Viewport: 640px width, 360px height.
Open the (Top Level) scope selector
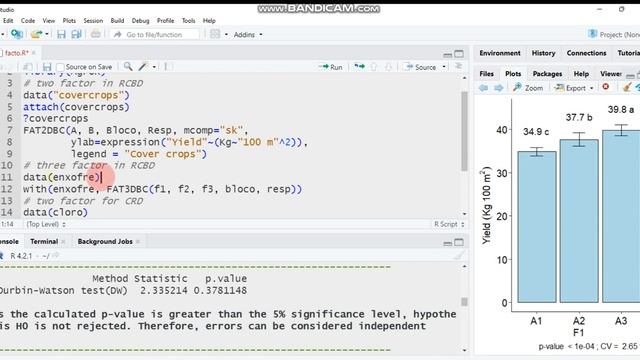click(x=46, y=224)
